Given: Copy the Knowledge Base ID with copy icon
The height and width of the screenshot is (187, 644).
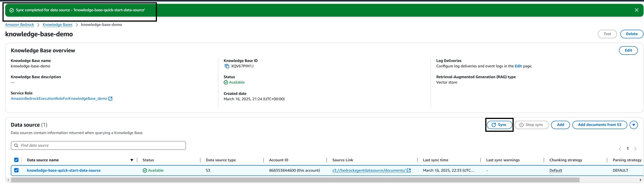Looking at the screenshot, I should [x=227, y=66].
